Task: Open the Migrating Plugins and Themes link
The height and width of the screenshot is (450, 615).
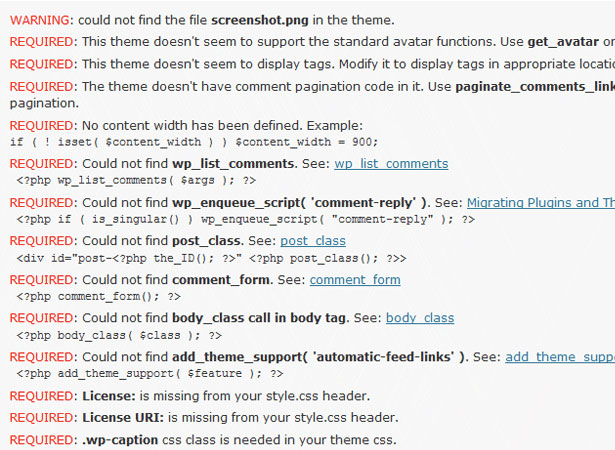Action: 541,202
